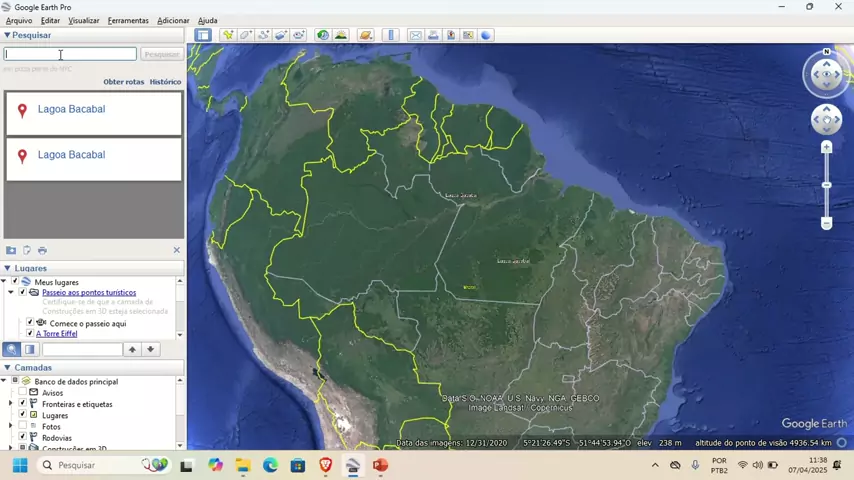Zoom in with the plus slider button

point(826,147)
